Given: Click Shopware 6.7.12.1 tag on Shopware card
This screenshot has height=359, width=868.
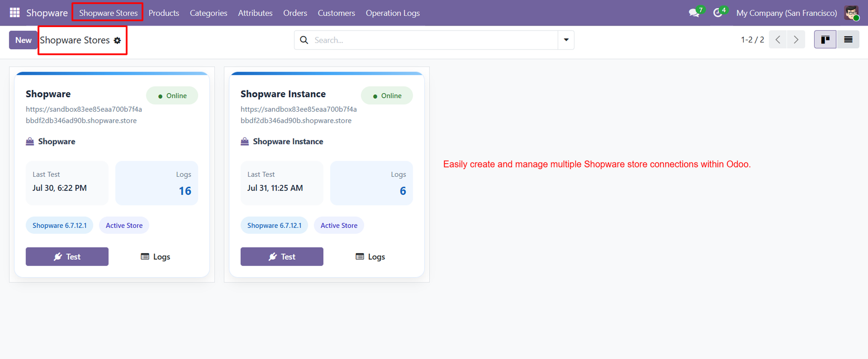Looking at the screenshot, I should pos(59,226).
